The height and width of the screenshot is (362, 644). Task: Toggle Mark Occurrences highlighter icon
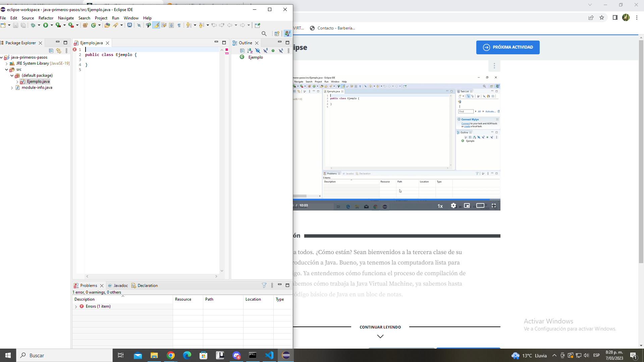click(156, 25)
